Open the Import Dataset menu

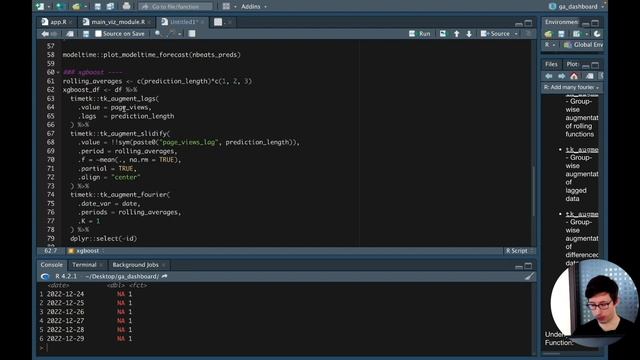pyautogui.click(x=579, y=34)
